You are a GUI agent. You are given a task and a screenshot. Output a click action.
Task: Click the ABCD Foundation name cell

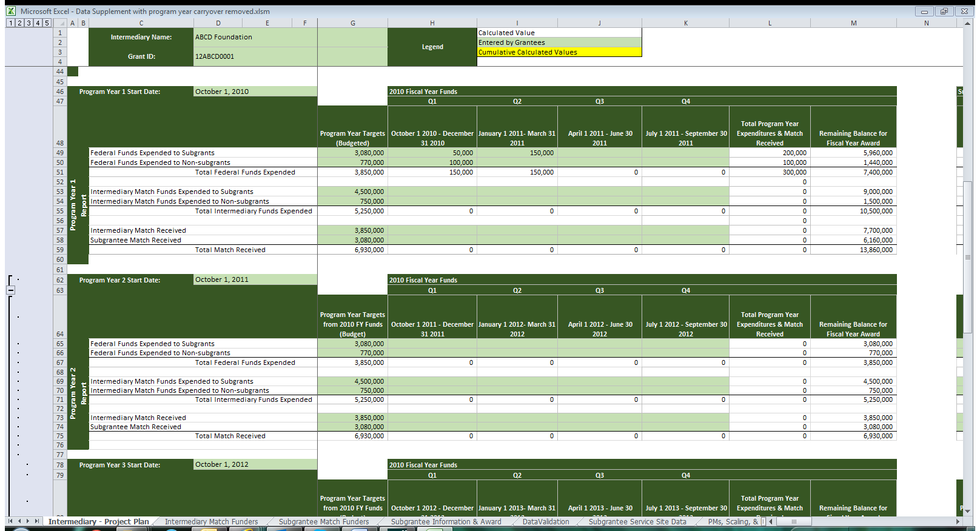point(255,37)
